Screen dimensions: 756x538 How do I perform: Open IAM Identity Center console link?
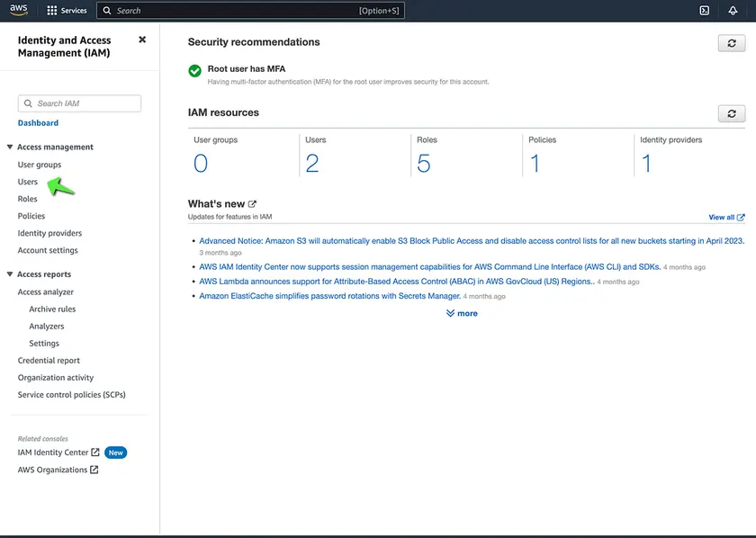[53, 453]
